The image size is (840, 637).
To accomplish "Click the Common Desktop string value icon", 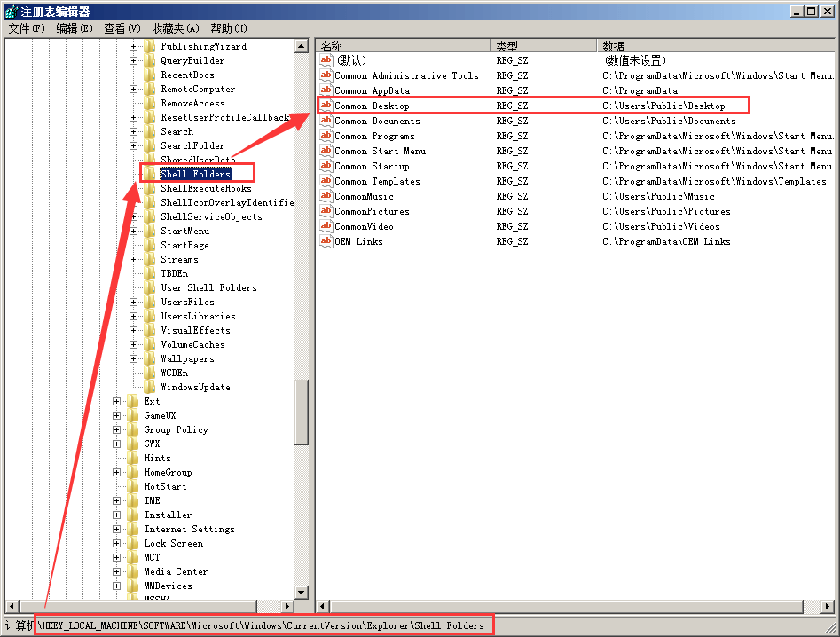I will point(326,106).
